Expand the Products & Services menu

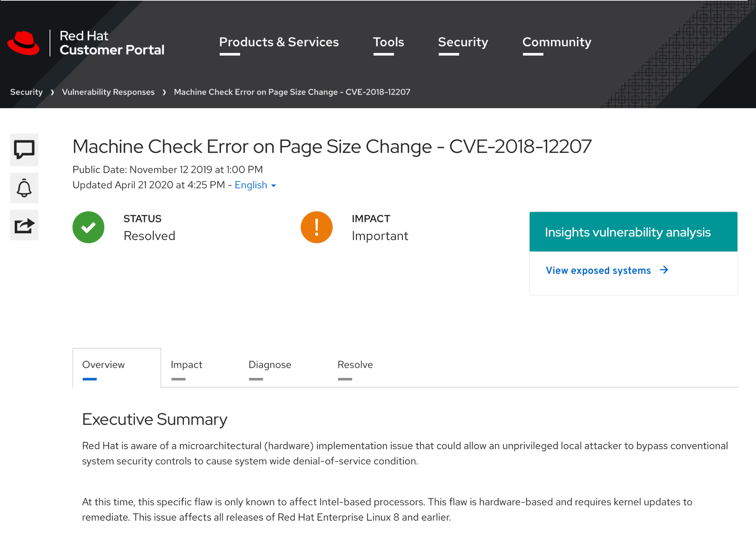[279, 42]
